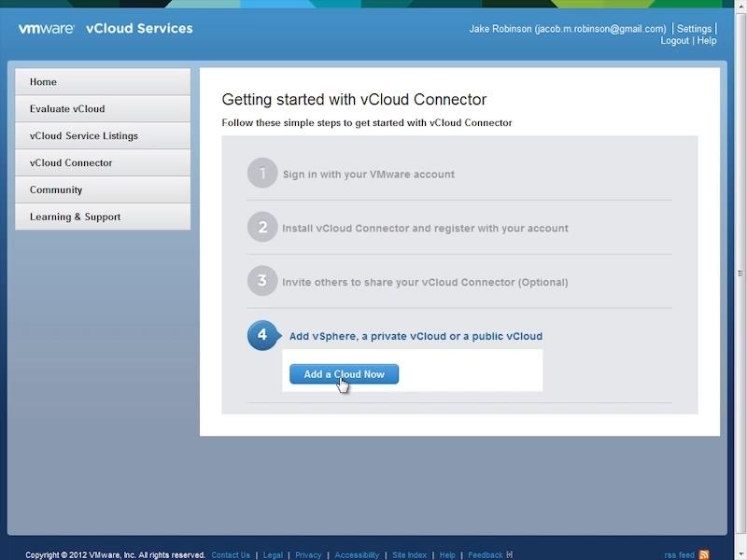Open the Legal footer link

pyautogui.click(x=273, y=555)
